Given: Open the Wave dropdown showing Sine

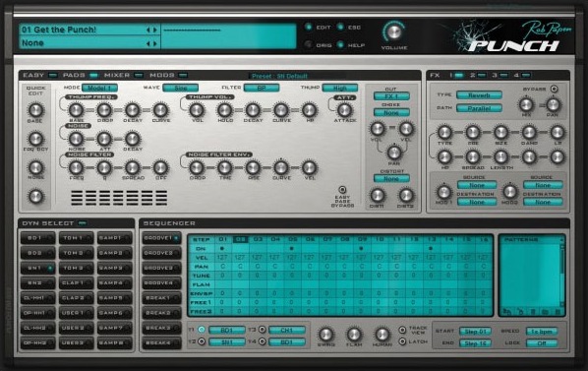Looking at the screenshot, I should (x=180, y=88).
